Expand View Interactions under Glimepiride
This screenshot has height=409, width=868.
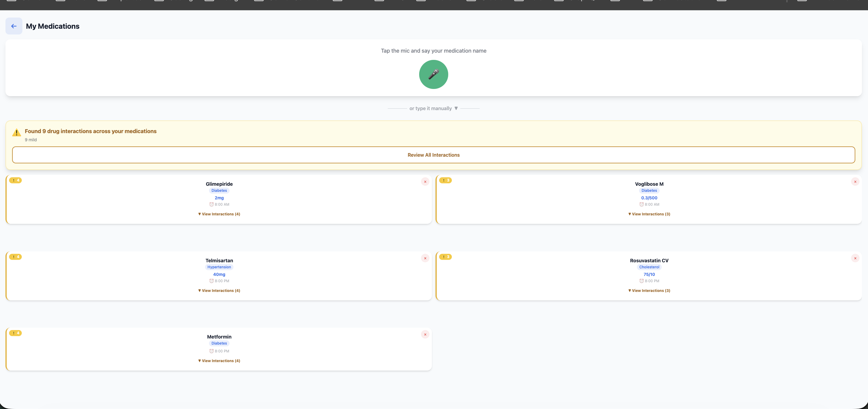pyautogui.click(x=219, y=214)
